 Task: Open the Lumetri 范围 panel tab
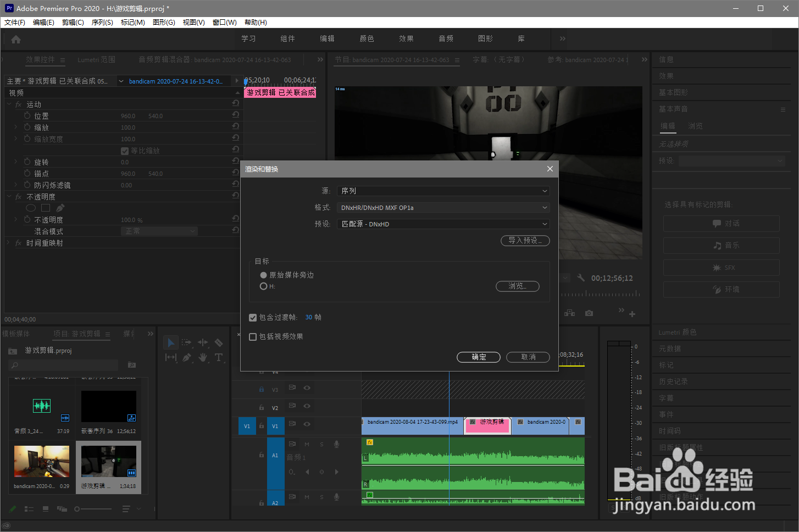[96, 59]
